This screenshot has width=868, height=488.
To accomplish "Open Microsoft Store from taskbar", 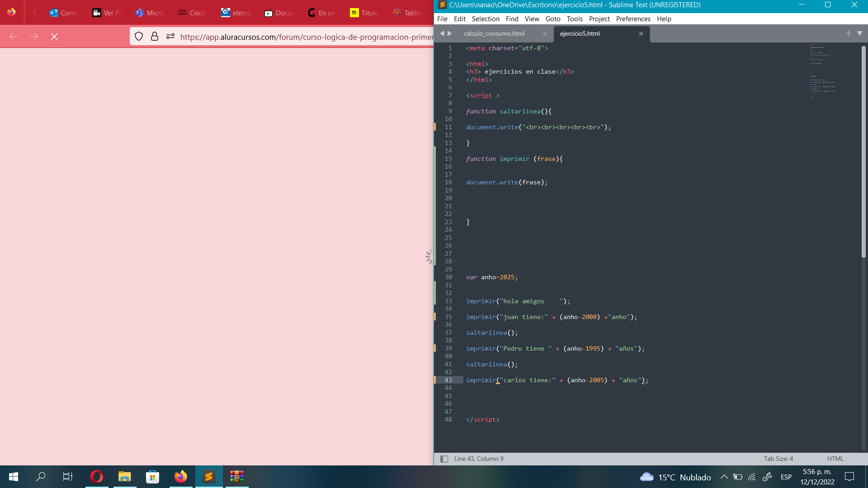I will click(x=152, y=477).
